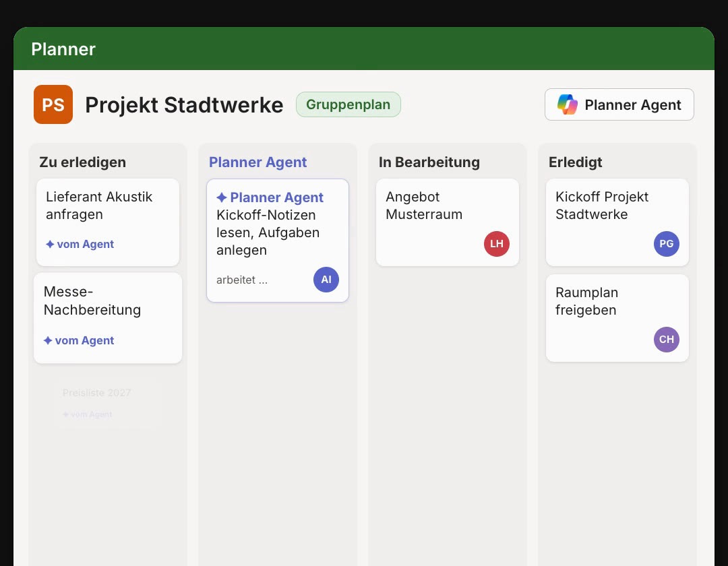Open the Lieferant Akustik anfragen card
Screen dimensions: 728x566
(x=108, y=222)
